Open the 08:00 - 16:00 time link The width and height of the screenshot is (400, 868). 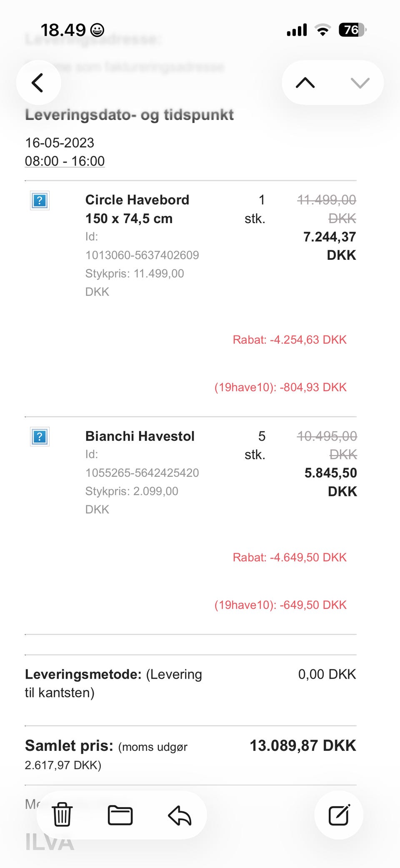click(x=65, y=161)
